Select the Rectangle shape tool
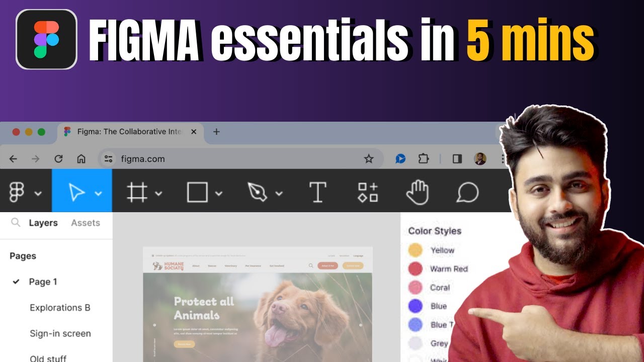Image resolution: width=644 pixels, height=362 pixels. click(197, 192)
